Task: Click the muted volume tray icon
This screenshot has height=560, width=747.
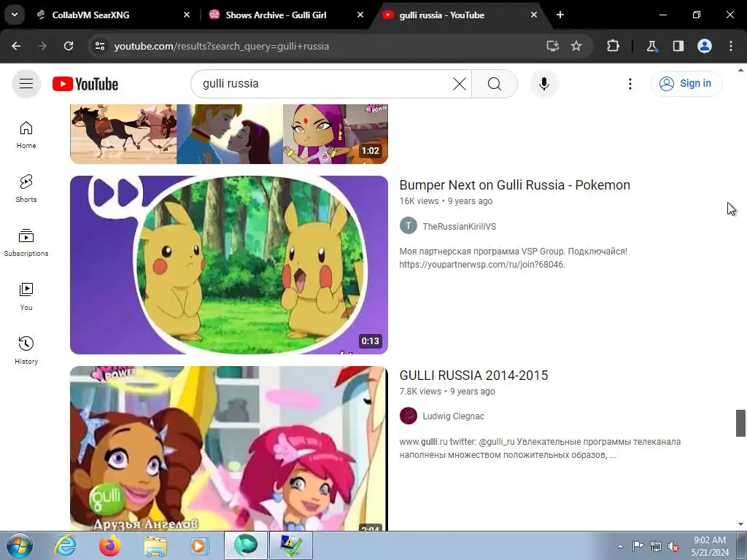Action: pos(673,546)
